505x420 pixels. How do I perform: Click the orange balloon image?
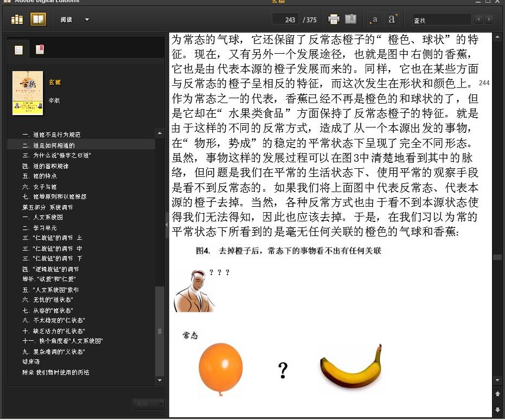coord(221,370)
